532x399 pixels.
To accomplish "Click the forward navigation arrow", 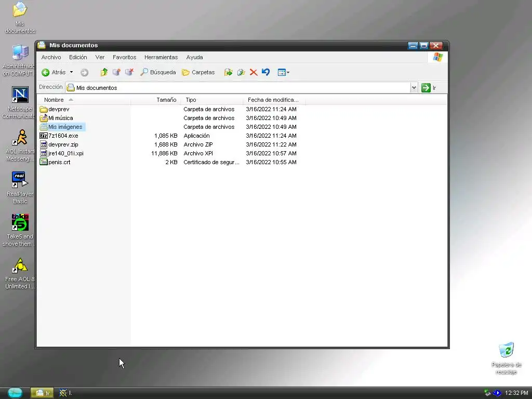I will click(85, 72).
